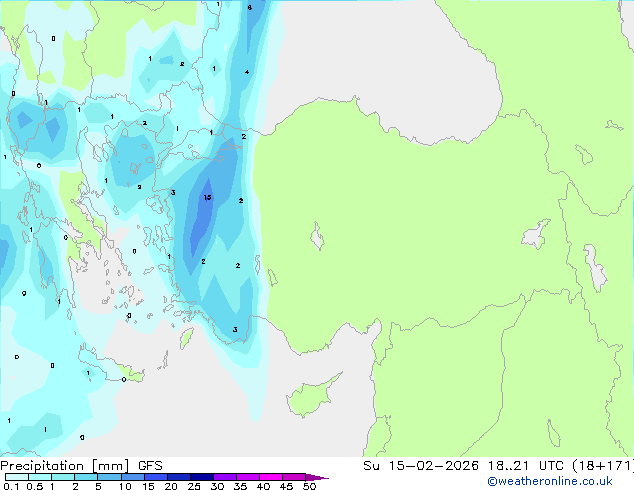Image resolution: width=634 pixels, height=490 pixels.
Task: Pick the legend color between 20 and 25
Action: click(x=178, y=477)
